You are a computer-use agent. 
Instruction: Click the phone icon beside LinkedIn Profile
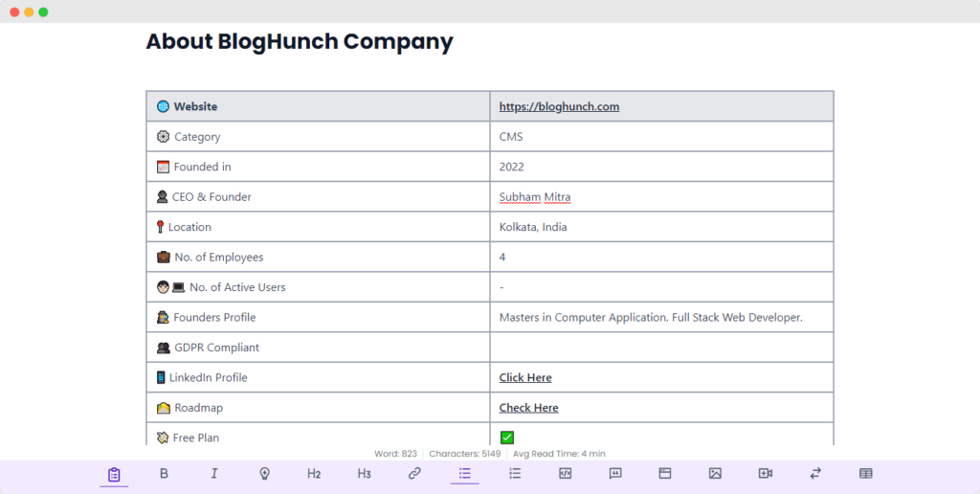[x=161, y=377]
